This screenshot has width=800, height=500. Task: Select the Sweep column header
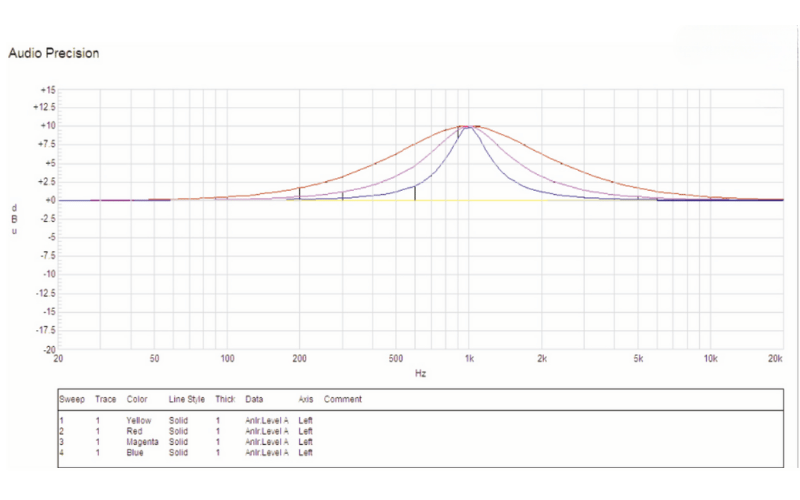(72, 399)
